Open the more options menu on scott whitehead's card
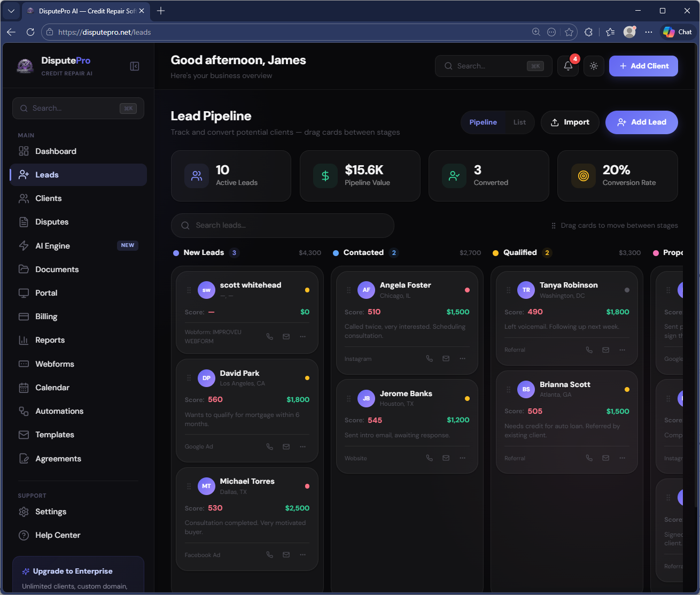Screen dimensions: 700x595 pos(303,337)
